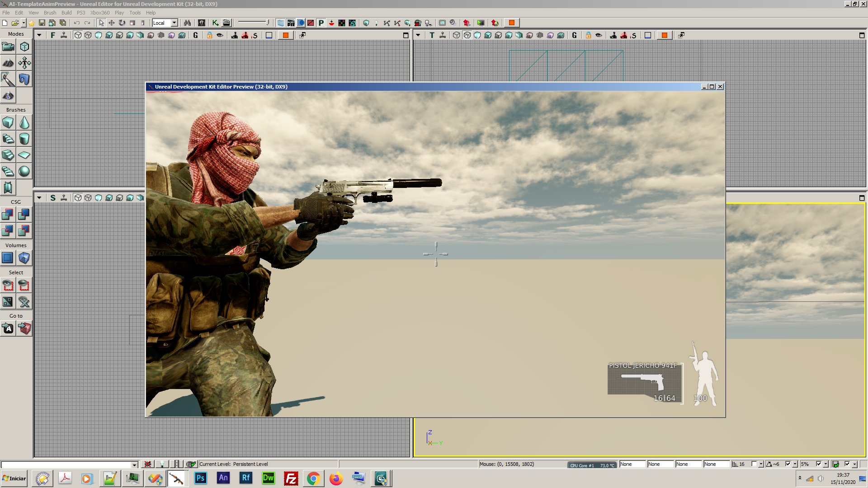The image size is (868, 488).
Task: Open Unreal Kismet with the K icon
Action: pos(216,23)
